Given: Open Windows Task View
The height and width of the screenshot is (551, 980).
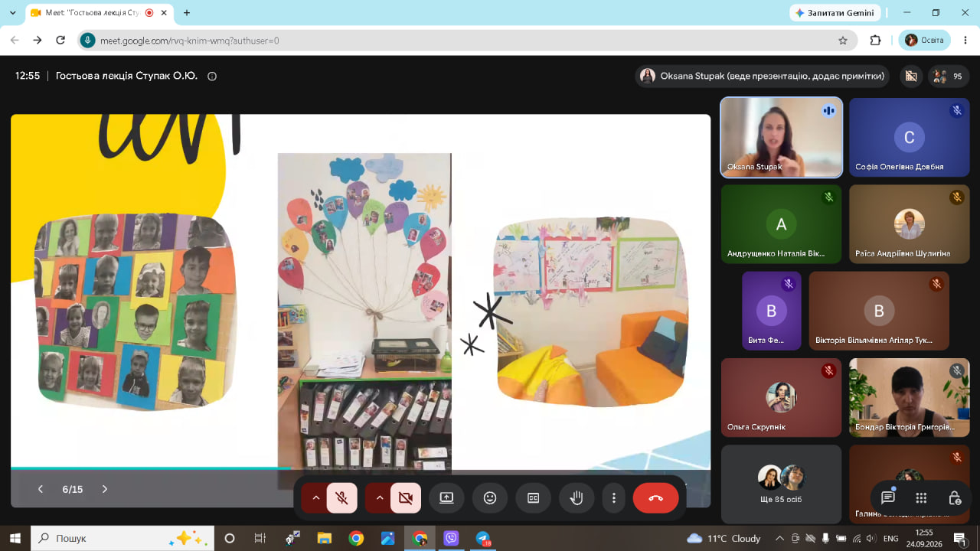Looking at the screenshot, I should [x=260, y=538].
